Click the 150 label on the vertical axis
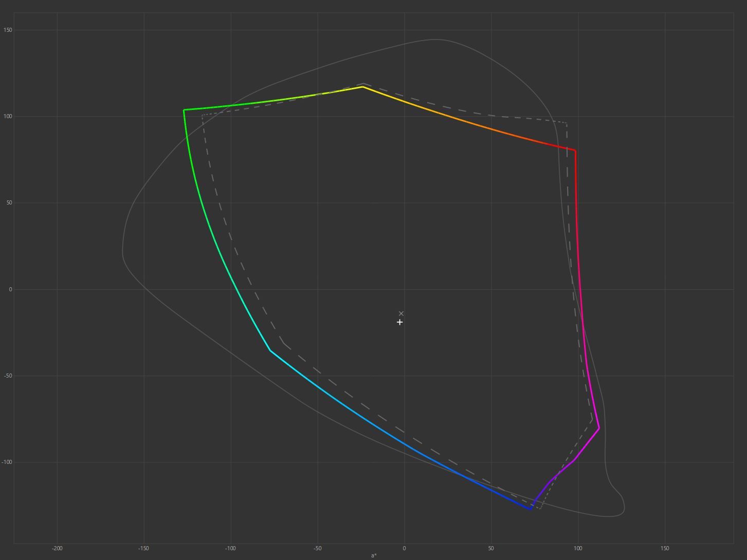This screenshot has height=560, width=747. click(x=7, y=30)
